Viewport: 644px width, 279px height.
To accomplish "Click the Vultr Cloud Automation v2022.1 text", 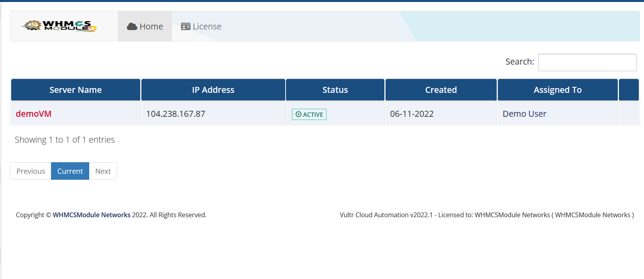I will pyautogui.click(x=386, y=215).
